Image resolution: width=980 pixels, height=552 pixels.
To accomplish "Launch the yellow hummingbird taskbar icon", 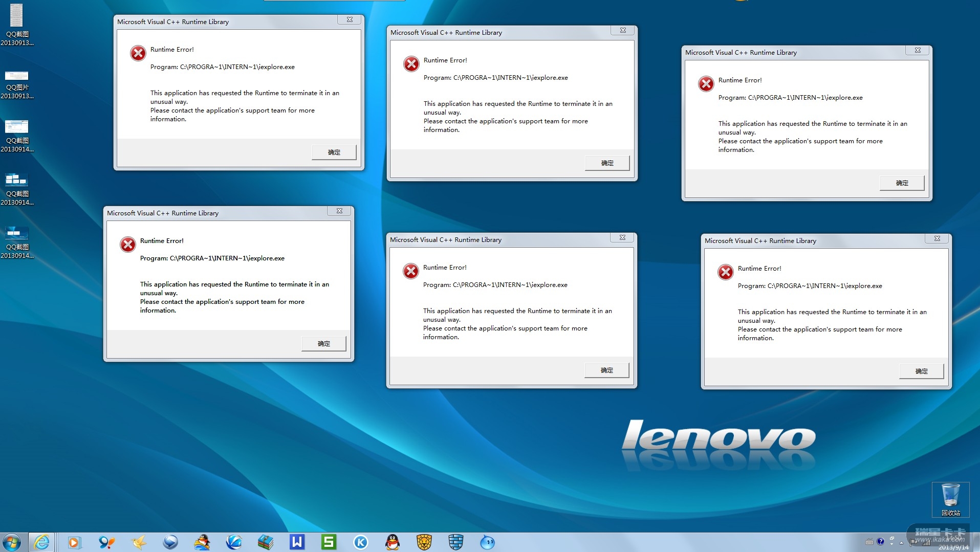I will click(138, 542).
